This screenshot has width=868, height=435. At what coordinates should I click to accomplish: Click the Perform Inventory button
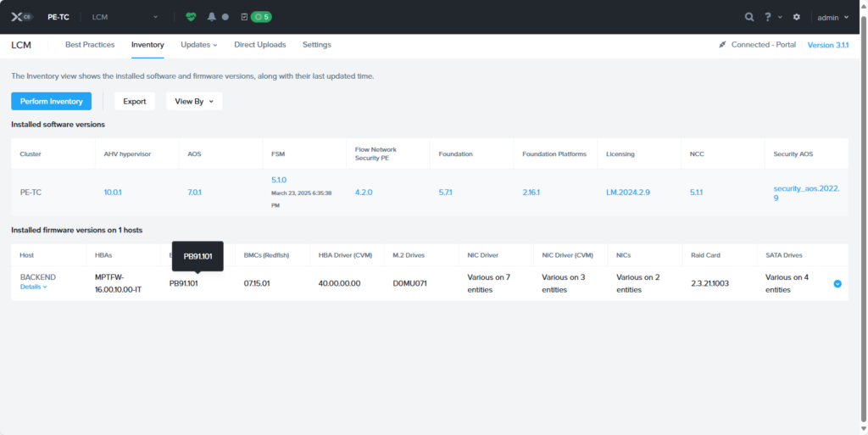(x=52, y=101)
